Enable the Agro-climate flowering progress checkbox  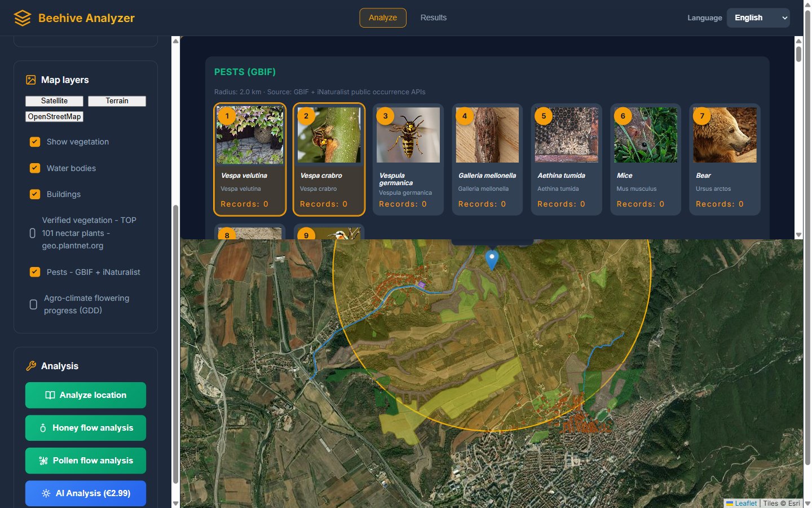(33, 305)
